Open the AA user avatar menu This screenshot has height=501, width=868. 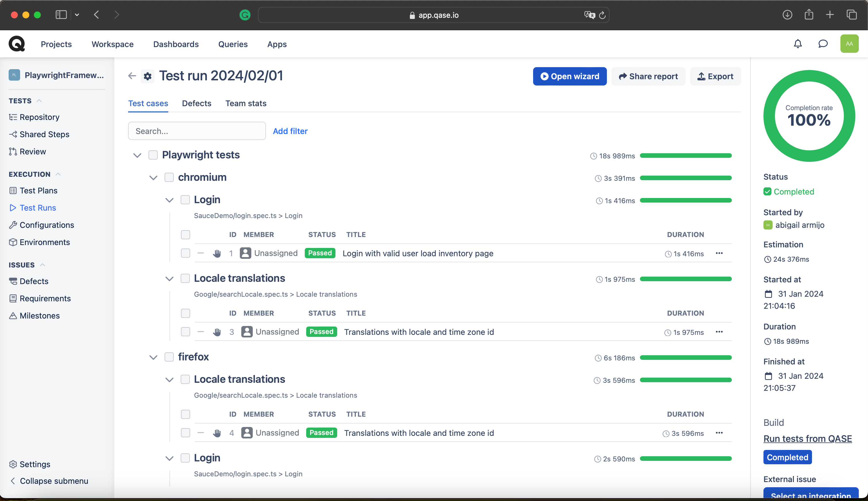pos(849,44)
